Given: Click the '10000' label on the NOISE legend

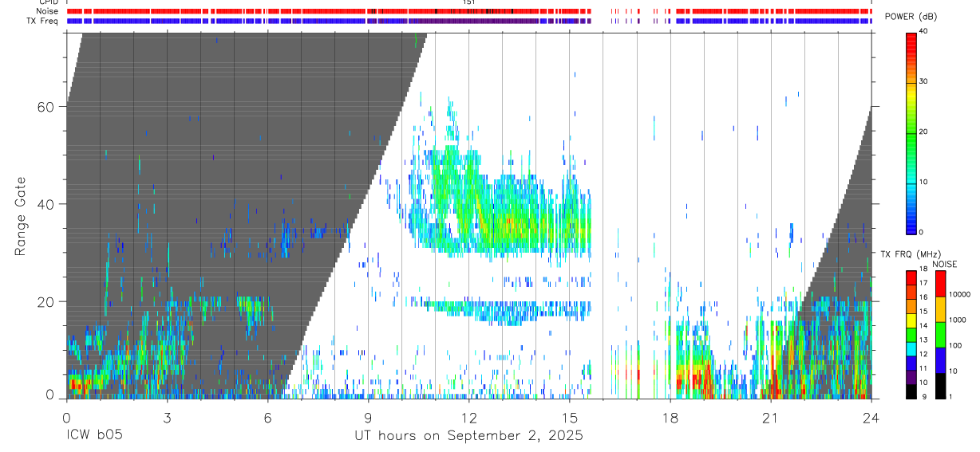Looking at the screenshot, I should point(959,294).
